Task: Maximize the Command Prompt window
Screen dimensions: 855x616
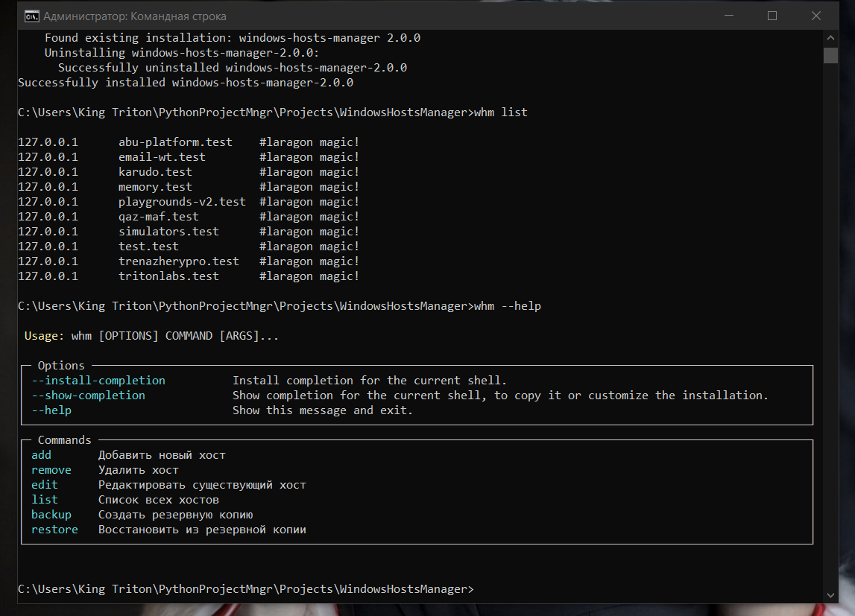Action: [772, 16]
